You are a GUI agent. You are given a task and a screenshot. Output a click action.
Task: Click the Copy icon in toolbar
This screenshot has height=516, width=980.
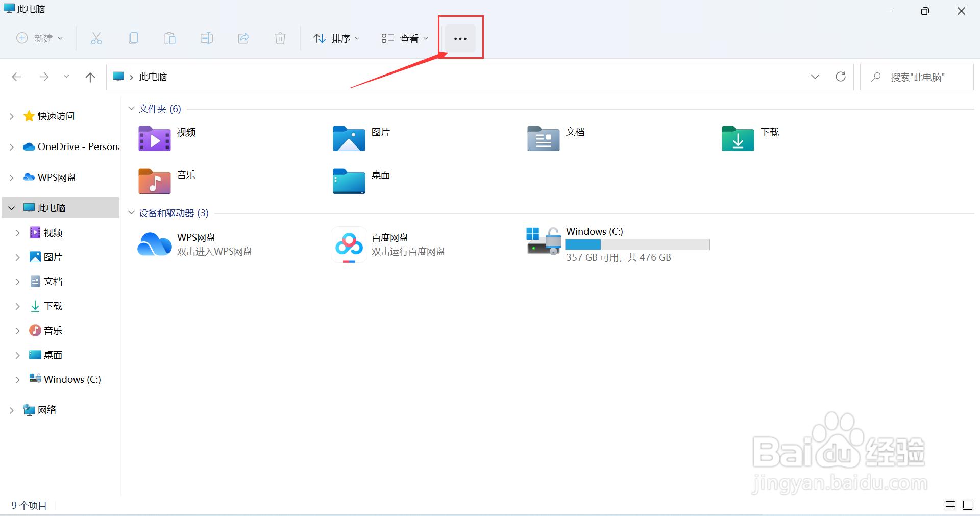point(133,38)
